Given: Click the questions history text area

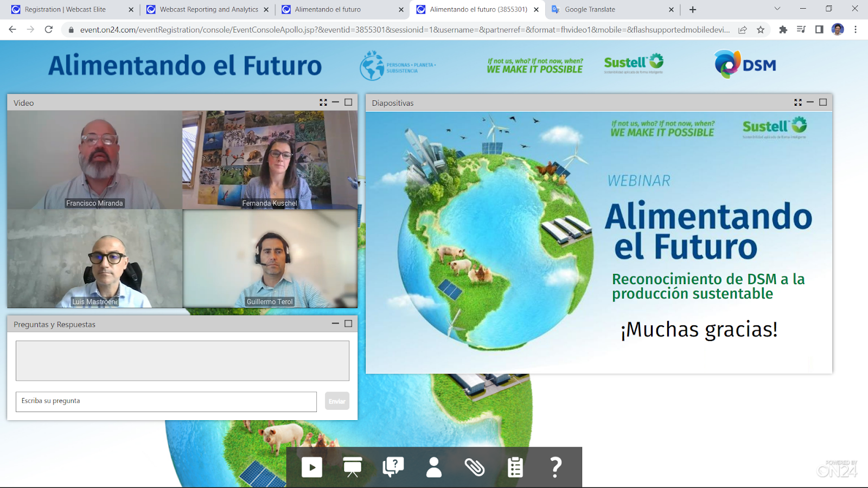Looking at the screenshot, I should 182,361.
